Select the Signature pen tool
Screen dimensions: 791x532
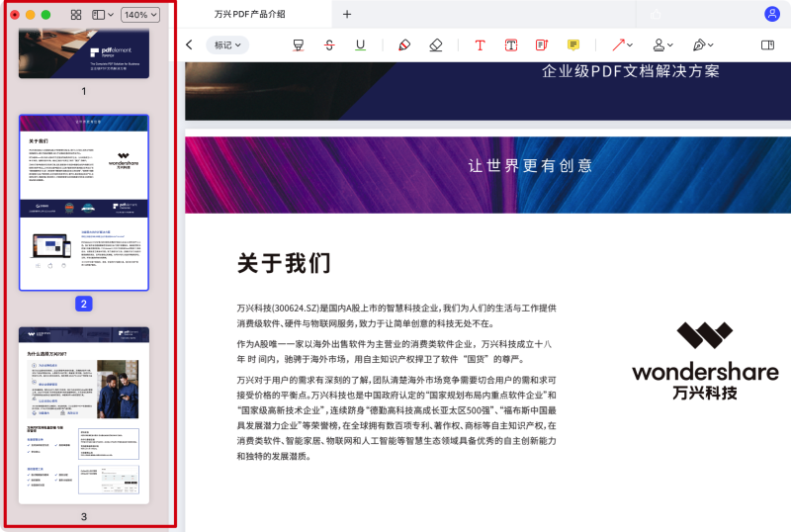pyautogui.click(x=699, y=44)
